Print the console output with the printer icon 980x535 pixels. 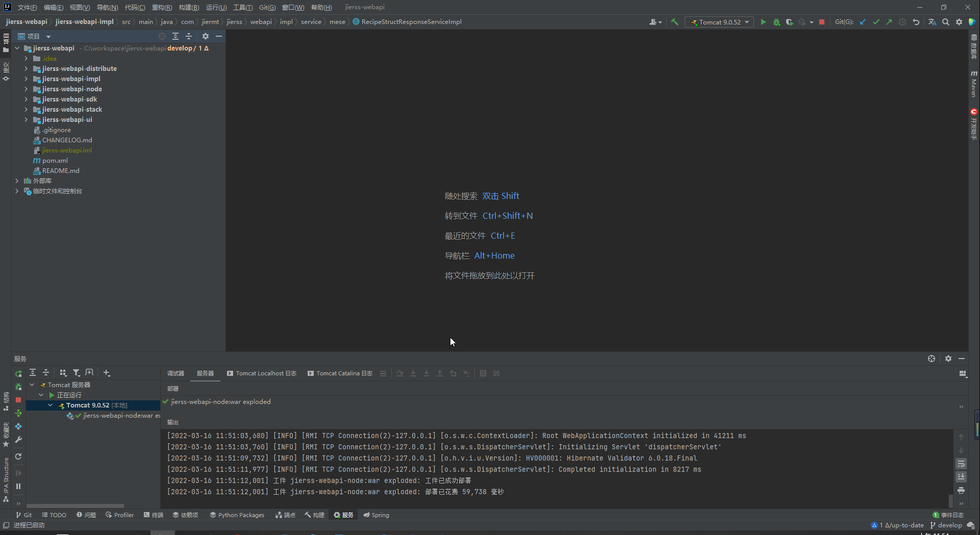(961, 490)
